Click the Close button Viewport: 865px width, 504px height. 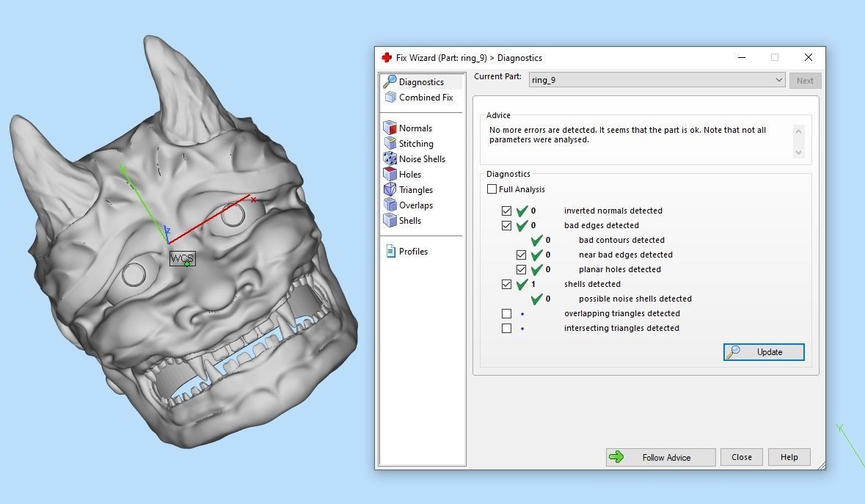[x=742, y=457]
